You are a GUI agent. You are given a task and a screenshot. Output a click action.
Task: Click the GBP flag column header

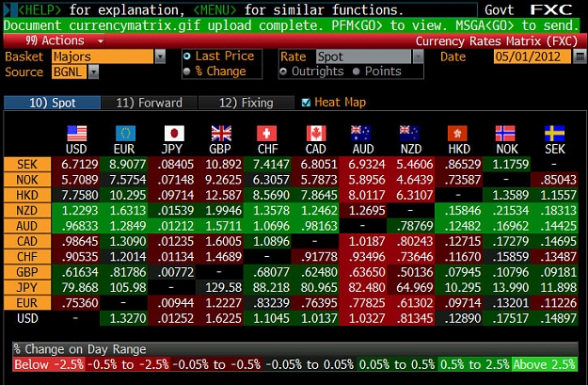point(220,140)
